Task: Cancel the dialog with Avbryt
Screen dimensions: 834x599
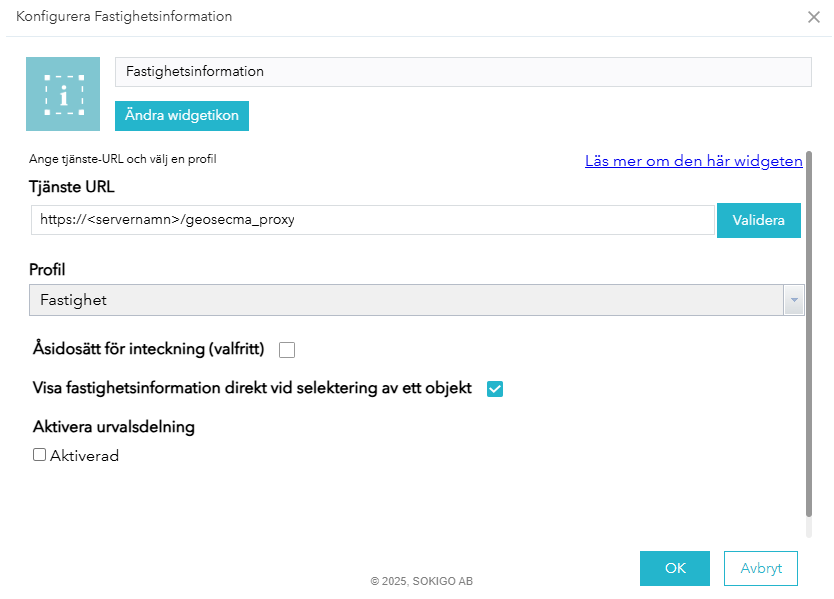Action: [x=760, y=568]
